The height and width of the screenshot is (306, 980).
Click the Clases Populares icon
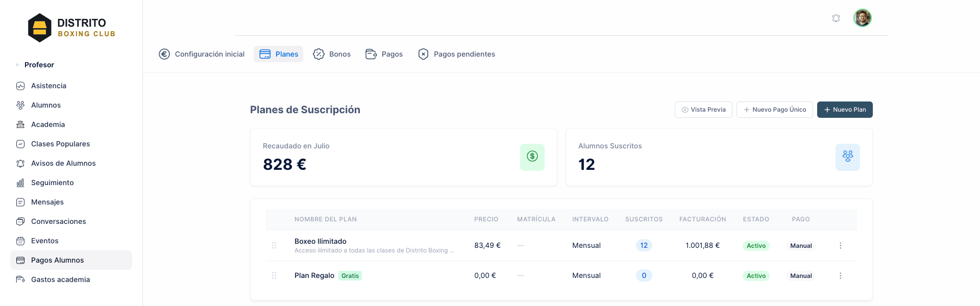pyautogui.click(x=20, y=144)
